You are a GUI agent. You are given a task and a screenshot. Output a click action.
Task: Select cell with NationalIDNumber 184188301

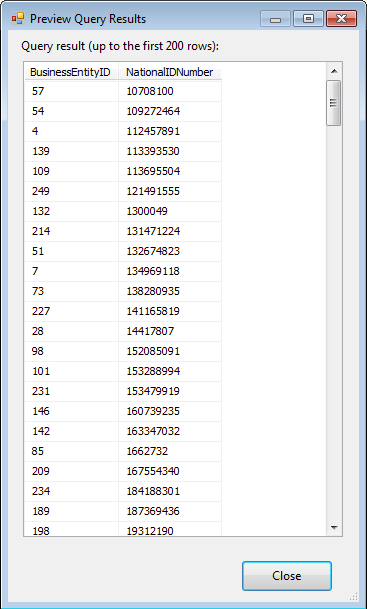(170, 491)
